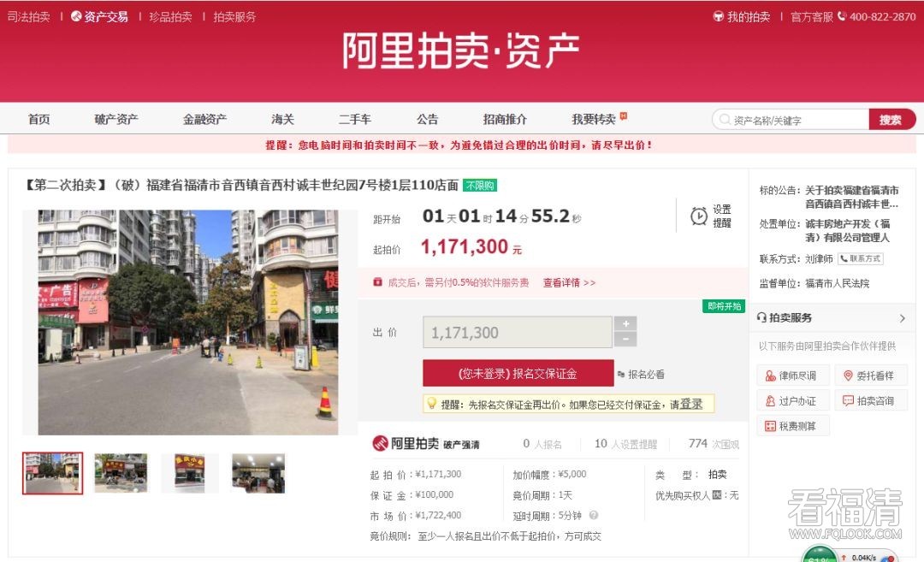The image size is (924, 562).
Task: Click the 律师尽调 service icon
Action: 770,376
